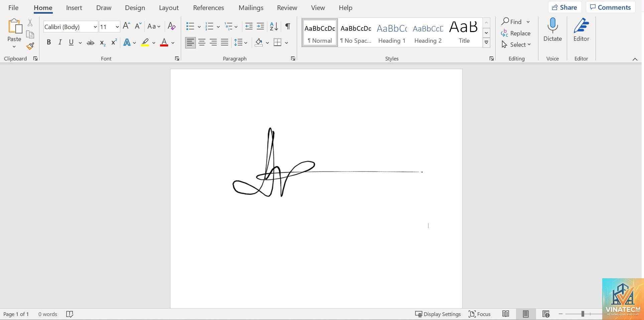Open the File menu
The image size is (644, 320).
13,7
